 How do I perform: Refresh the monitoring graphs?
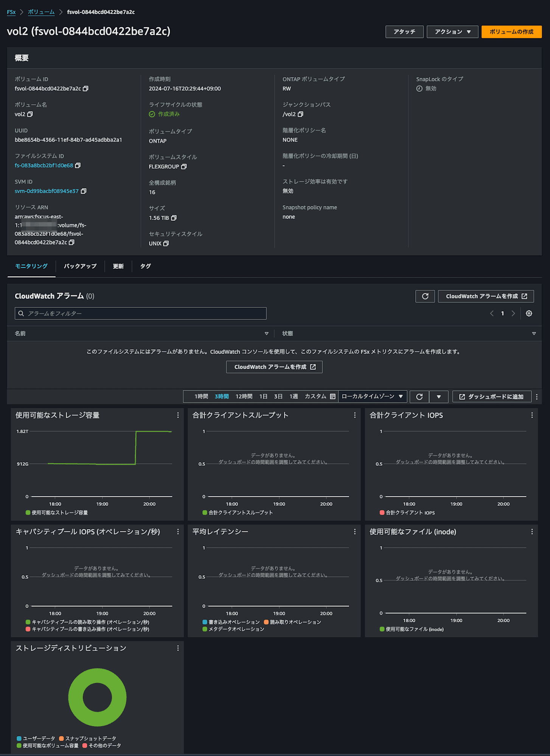click(419, 397)
